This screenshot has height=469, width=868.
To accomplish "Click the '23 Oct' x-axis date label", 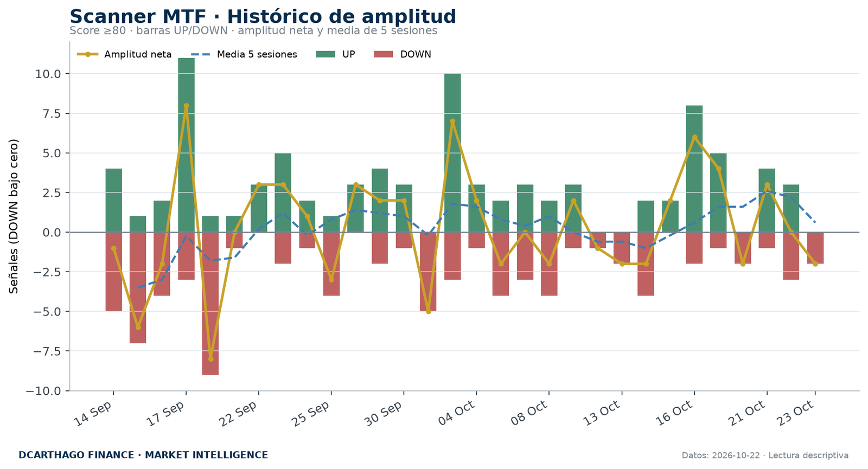I will pyautogui.click(x=796, y=414).
